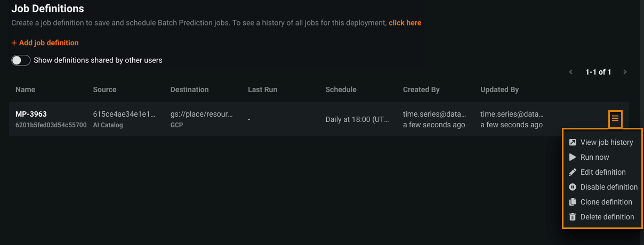Screen dimensions: 644x245
Task: Click the Schedule column header
Action: click(x=341, y=89)
